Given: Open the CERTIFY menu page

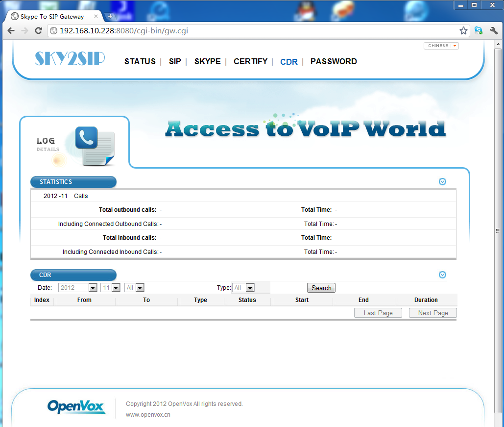Looking at the screenshot, I should coord(250,61).
